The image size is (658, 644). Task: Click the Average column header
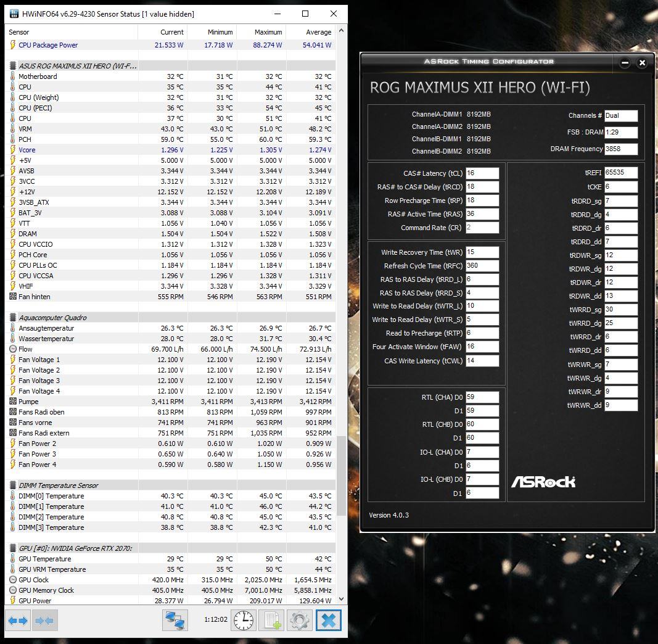click(x=311, y=32)
